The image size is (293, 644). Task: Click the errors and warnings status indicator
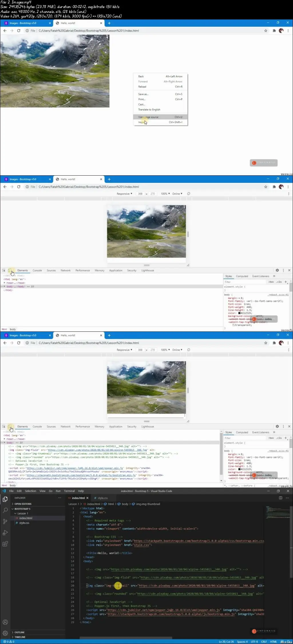(x=9, y=642)
